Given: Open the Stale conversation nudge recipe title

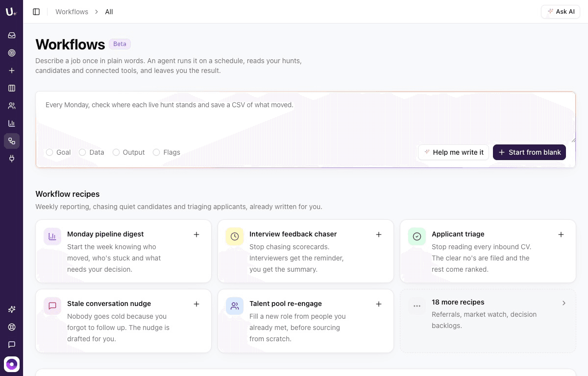Looking at the screenshot, I should coord(109,304).
